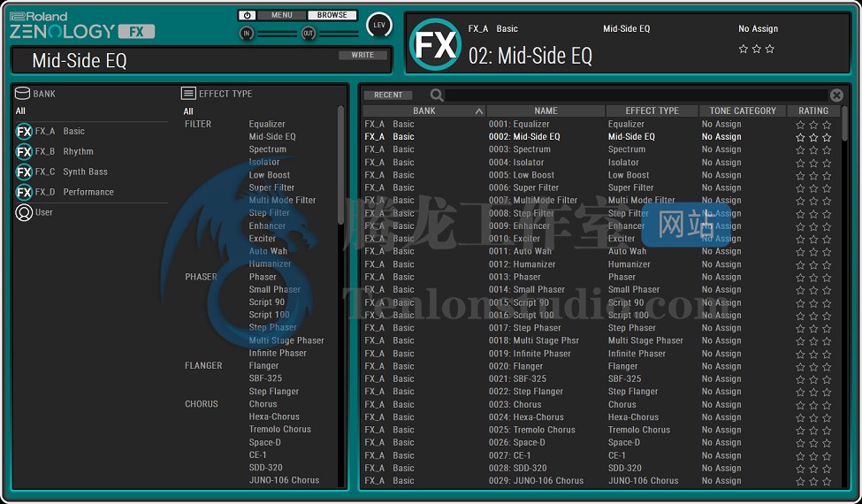Select the PHASER category label
This screenshot has width=862, height=504.
pyautogui.click(x=201, y=277)
